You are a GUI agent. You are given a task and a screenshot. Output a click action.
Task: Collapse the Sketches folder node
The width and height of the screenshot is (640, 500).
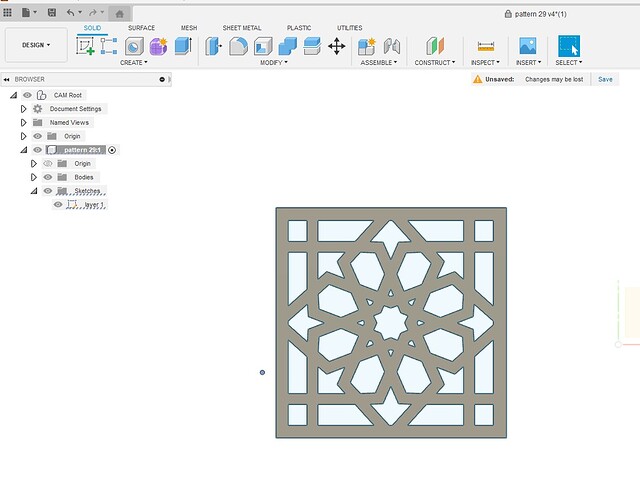pos(34,191)
